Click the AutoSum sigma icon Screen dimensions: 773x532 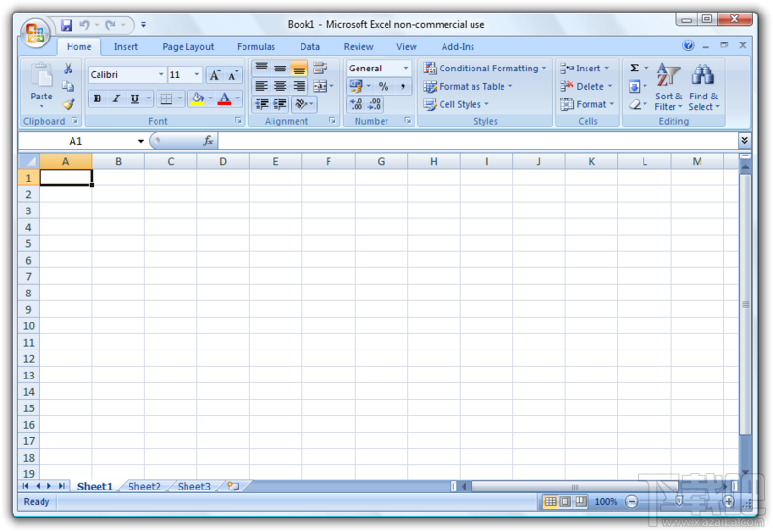pos(635,68)
